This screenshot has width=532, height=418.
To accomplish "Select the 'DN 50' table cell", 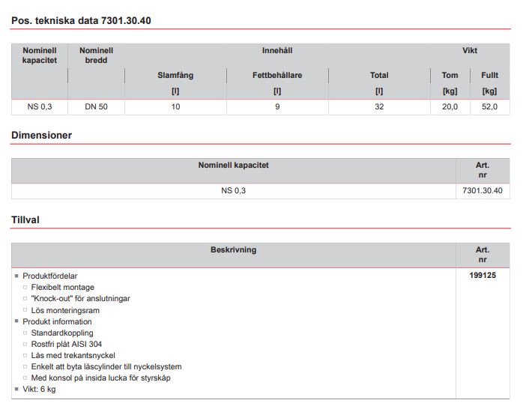I will [96, 107].
